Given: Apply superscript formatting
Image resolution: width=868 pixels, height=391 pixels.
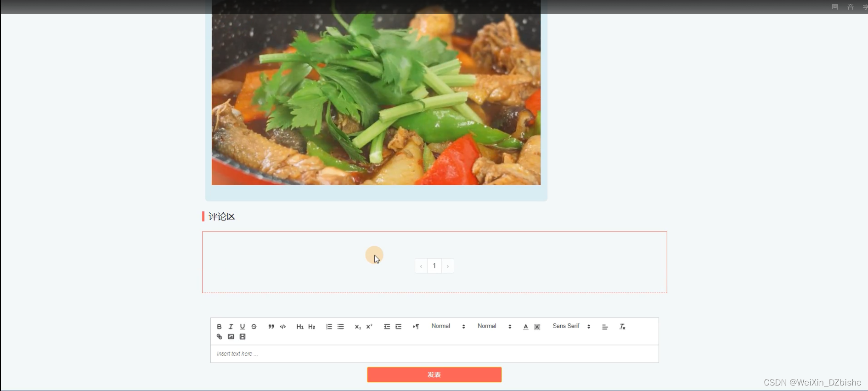Looking at the screenshot, I should coord(369,327).
